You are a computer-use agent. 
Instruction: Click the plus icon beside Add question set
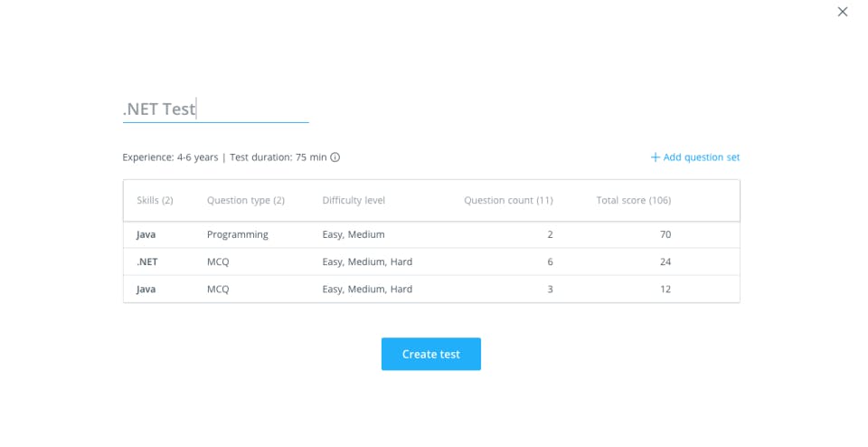tap(656, 157)
